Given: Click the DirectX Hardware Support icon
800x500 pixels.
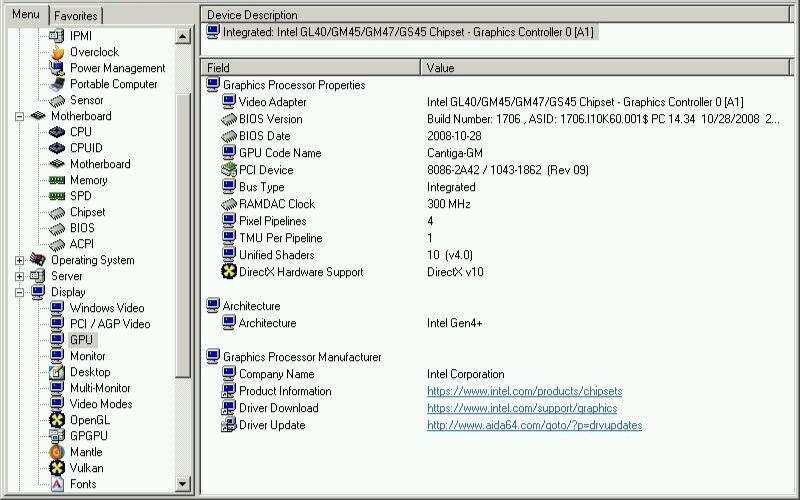Looking at the screenshot, I should click(x=229, y=272).
